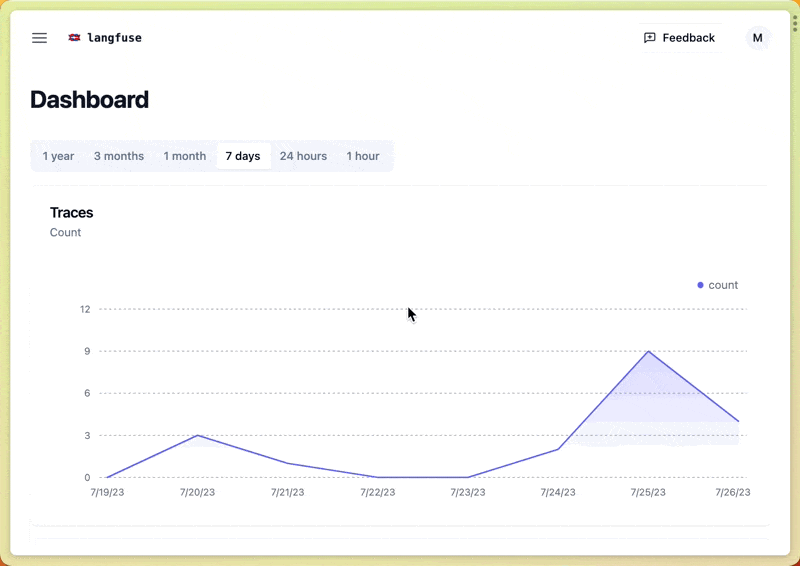Image resolution: width=800 pixels, height=566 pixels.
Task: Click the 7/22/23 x-axis label
Action: (x=378, y=492)
